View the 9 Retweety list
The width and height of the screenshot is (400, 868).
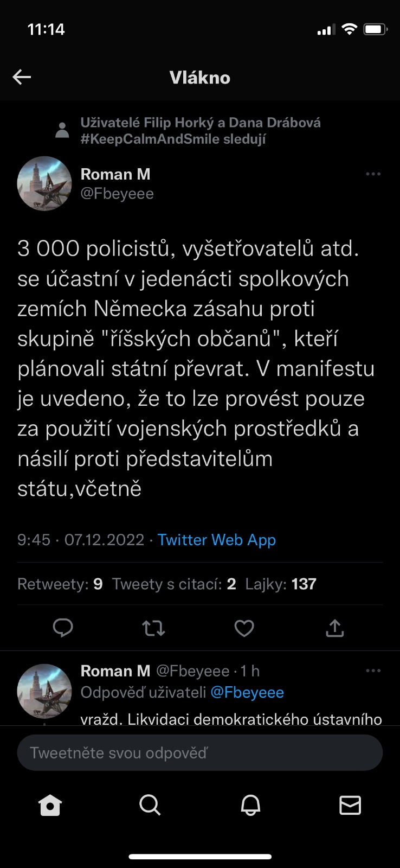point(60,584)
